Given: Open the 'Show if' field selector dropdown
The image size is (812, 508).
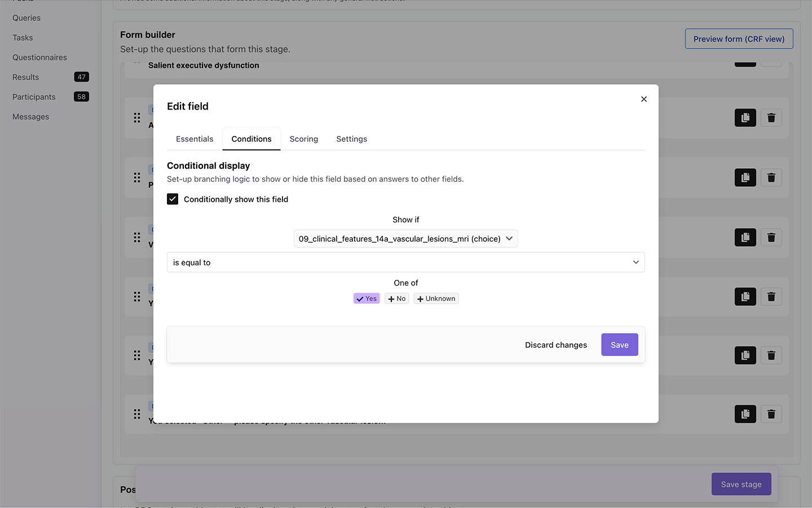Looking at the screenshot, I should tap(406, 239).
